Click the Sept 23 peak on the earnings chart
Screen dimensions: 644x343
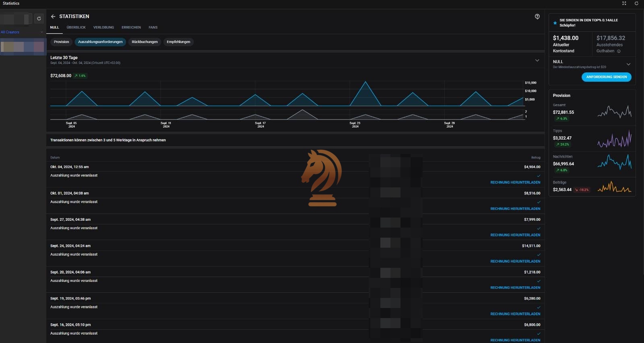(x=365, y=82)
